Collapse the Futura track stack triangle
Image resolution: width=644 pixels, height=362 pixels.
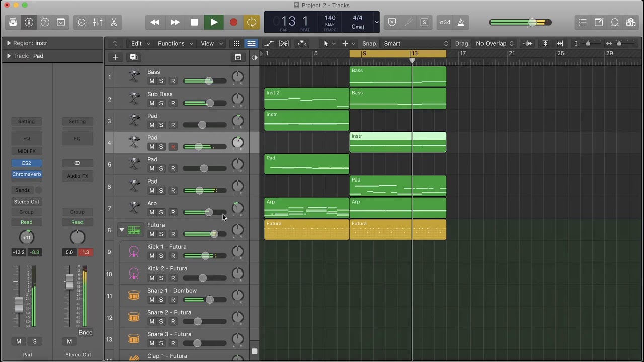point(121,230)
